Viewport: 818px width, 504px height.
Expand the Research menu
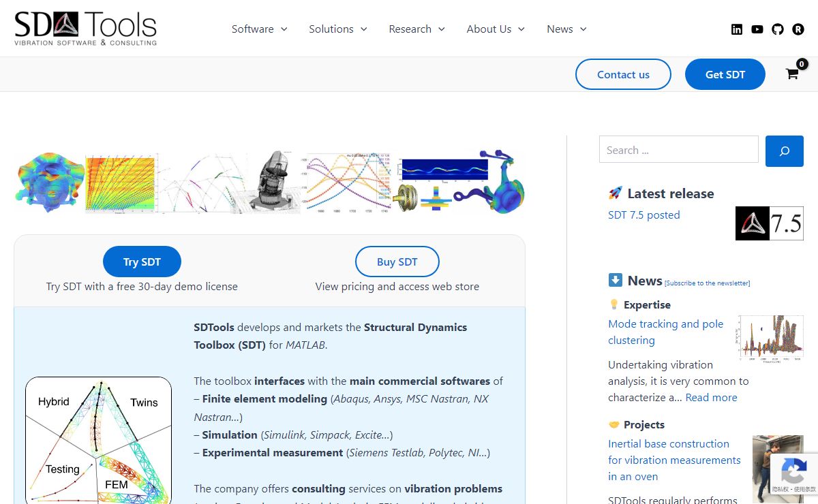tap(417, 29)
